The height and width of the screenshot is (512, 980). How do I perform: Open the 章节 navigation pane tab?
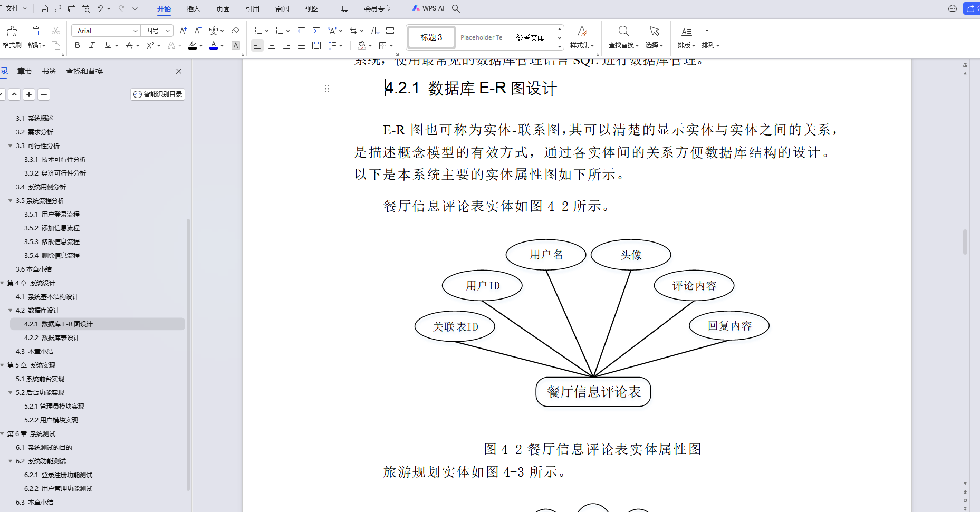point(25,71)
